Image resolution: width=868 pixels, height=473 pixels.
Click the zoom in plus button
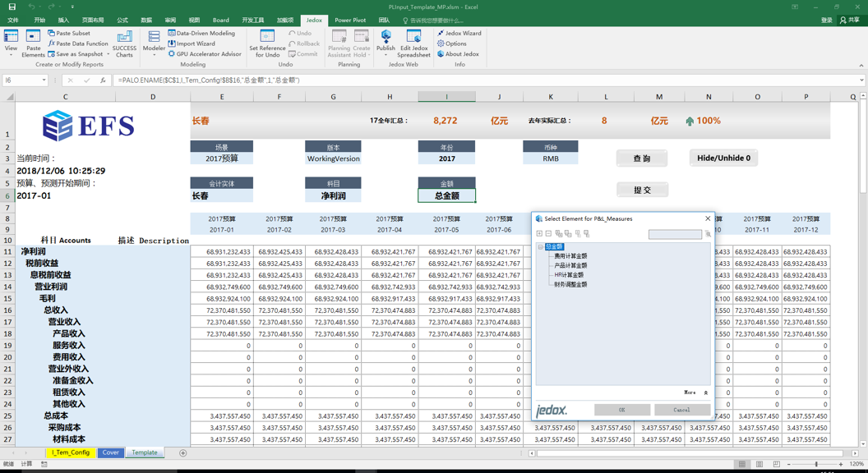pyautogui.click(x=841, y=464)
